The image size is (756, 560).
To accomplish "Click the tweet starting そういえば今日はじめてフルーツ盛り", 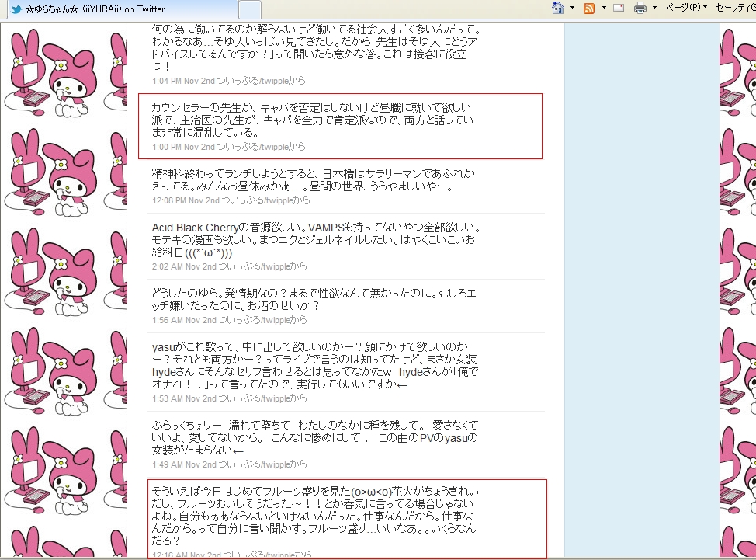I will tap(314, 516).
